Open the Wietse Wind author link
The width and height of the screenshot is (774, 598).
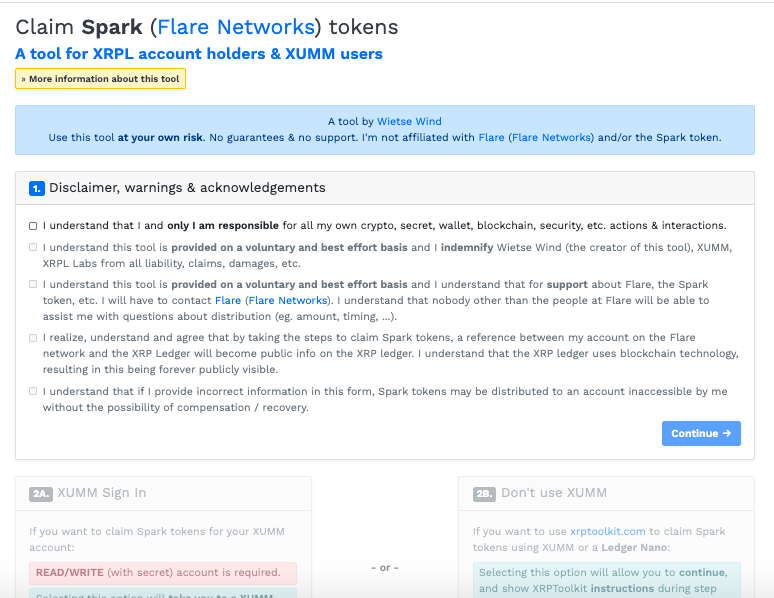pos(409,121)
